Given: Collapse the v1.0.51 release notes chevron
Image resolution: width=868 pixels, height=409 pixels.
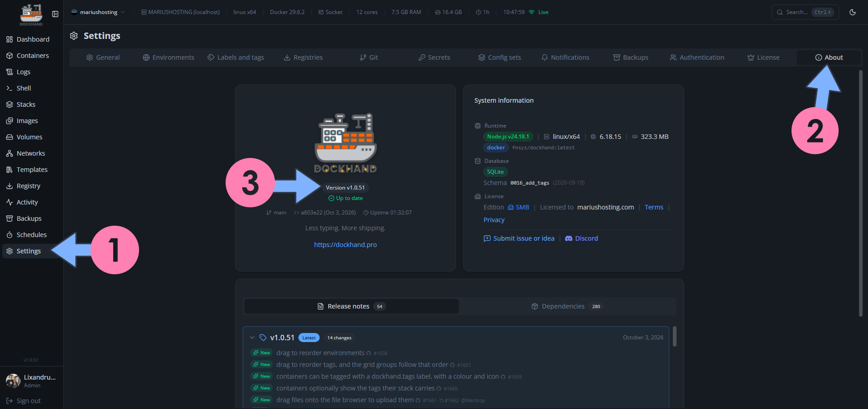Looking at the screenshot, I should pos(252,338).
